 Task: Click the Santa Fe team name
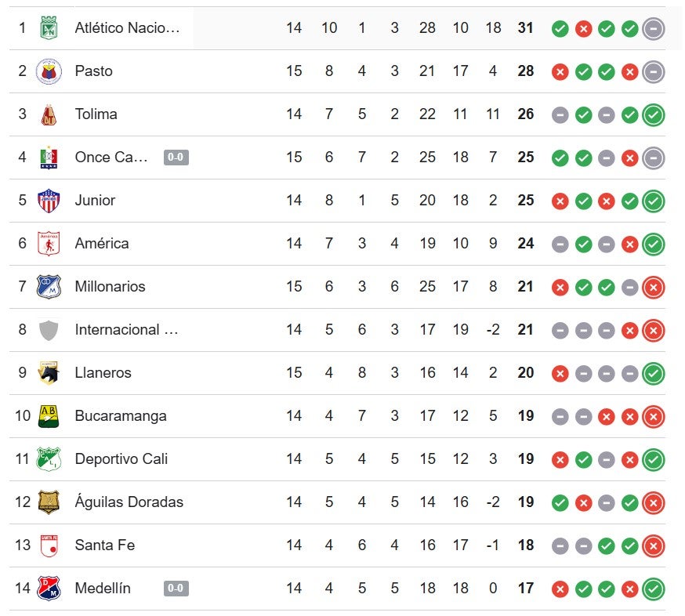[99, 545]
